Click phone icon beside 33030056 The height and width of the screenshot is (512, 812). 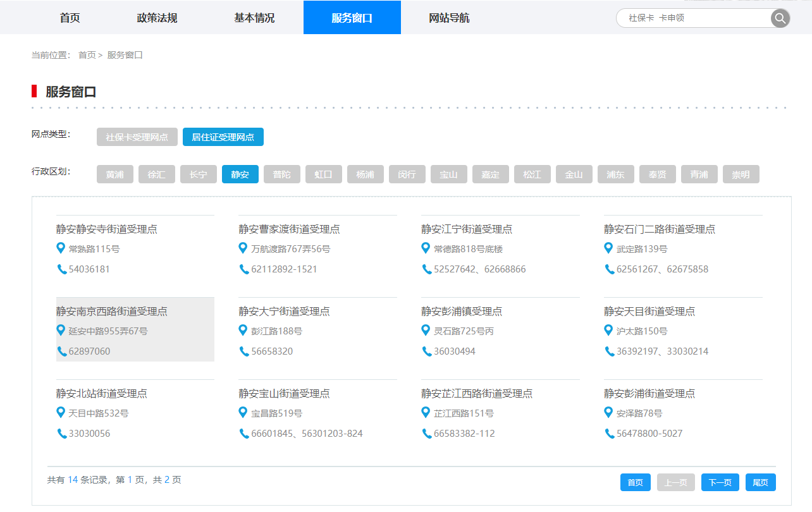click(61, 434)
